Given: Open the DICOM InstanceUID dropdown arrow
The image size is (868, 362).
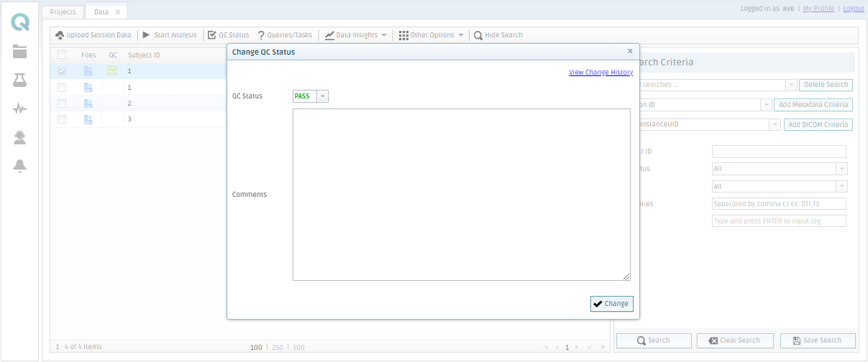Looking at the screenshot, I should point(775,125).
